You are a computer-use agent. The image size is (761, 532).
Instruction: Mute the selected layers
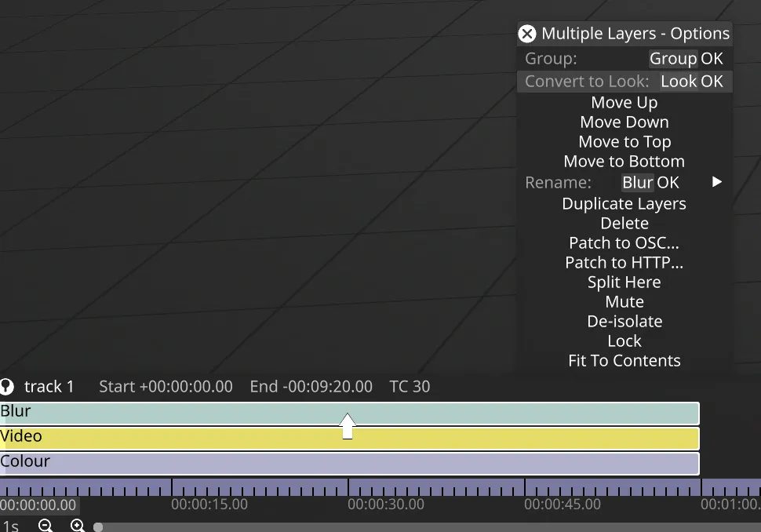[x=624, y=302]
